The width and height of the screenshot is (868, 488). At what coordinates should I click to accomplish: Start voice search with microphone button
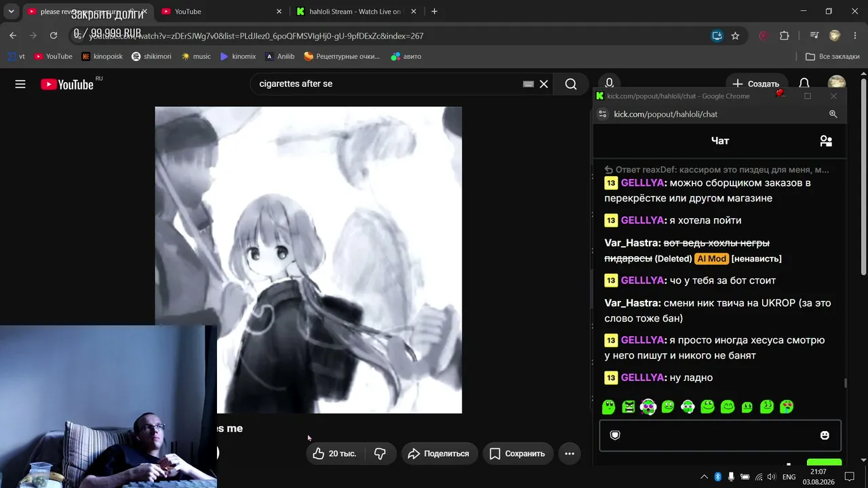click(x=609, y=83)
